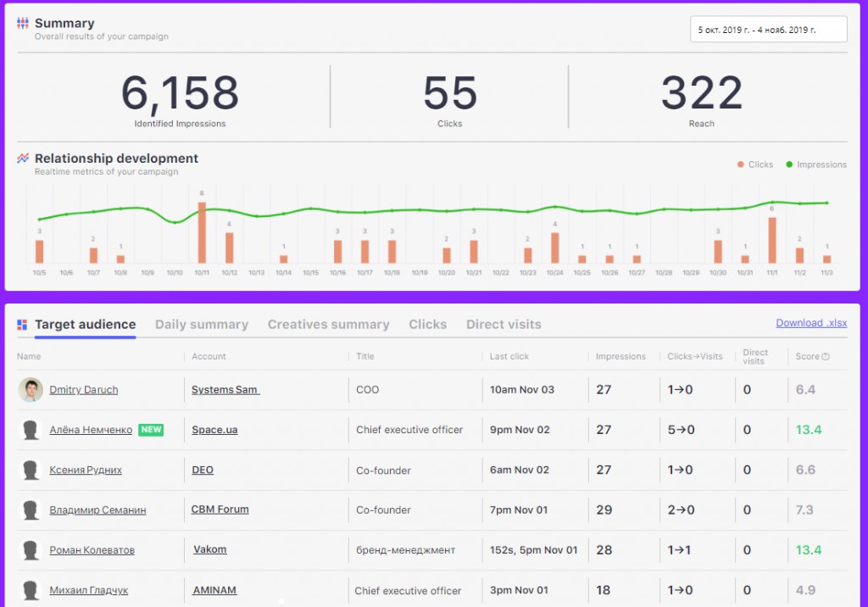The image size is (868, 607).
Task: Click Dmitry Daruch's profile photo
Action: (31, 390)
